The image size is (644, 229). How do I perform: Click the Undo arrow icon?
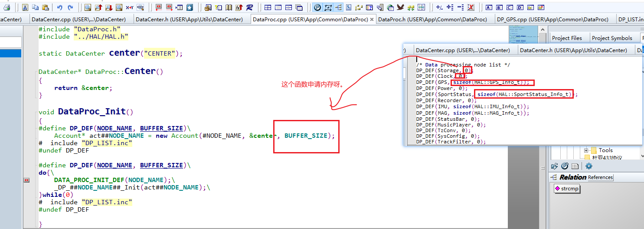pos(59,7)
